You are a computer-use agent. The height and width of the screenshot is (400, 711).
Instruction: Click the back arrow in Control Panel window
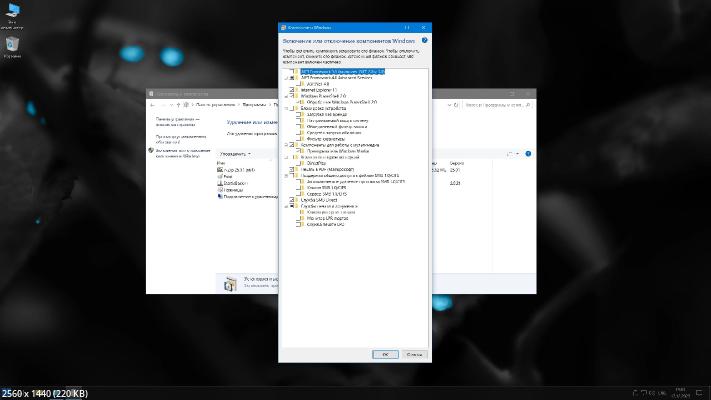(x=152, y=104)
